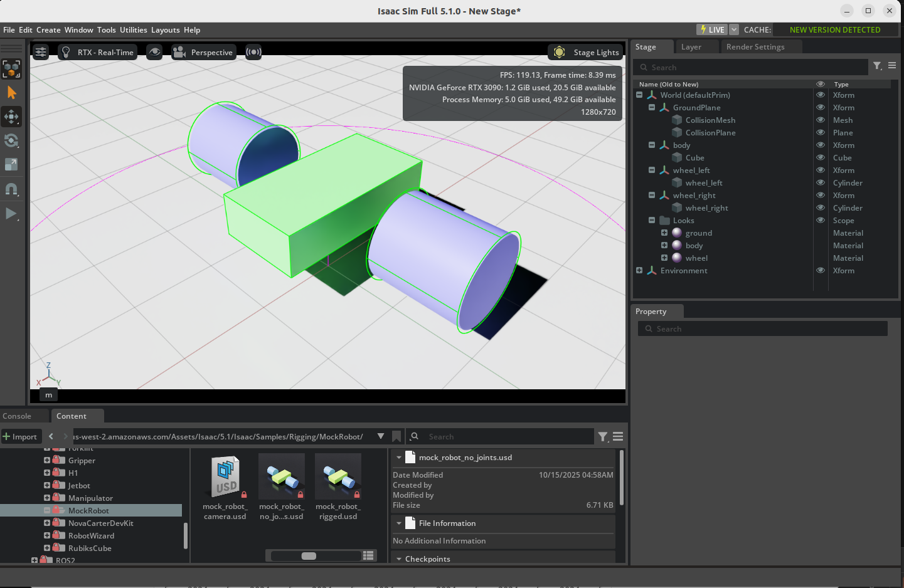Select the Rotate tool
The image size is (904, 588).
point(11,140)
